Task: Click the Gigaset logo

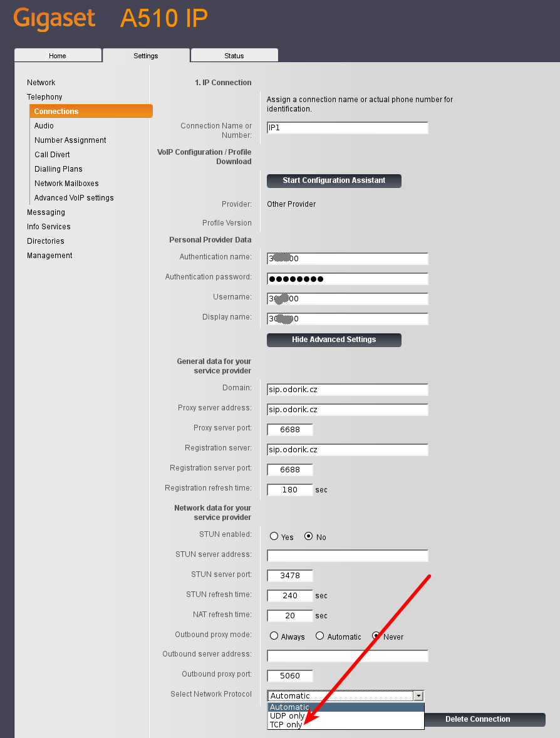Action: [54, 19]
